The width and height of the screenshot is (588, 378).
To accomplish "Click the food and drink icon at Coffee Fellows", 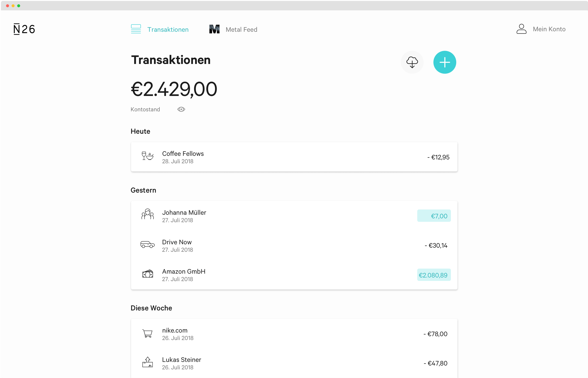I will point(147,156).
